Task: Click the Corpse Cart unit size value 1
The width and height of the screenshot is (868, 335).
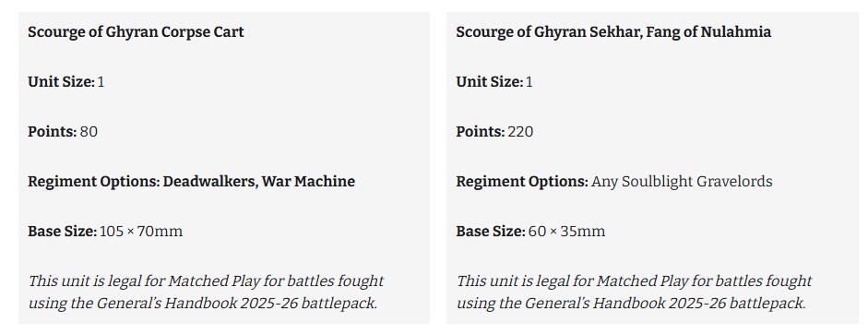Action: click(101, 82)
